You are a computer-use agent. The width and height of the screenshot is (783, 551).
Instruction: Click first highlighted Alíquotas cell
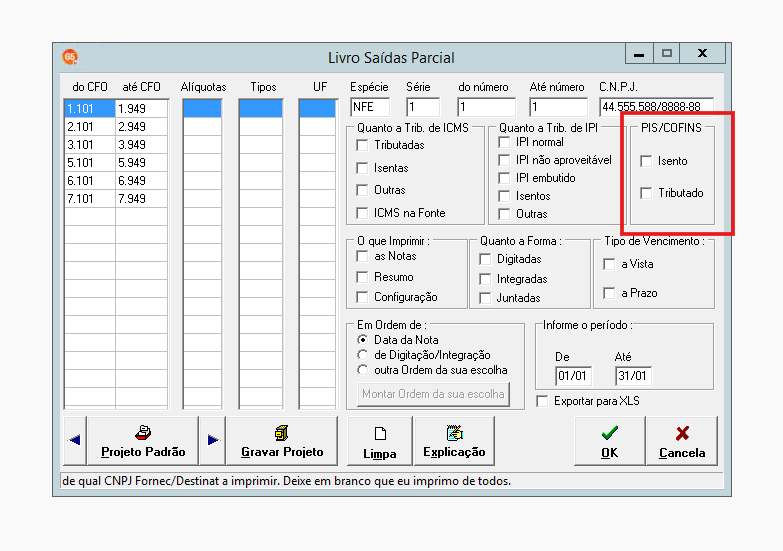pyautogui.click(x=202, y=109)
